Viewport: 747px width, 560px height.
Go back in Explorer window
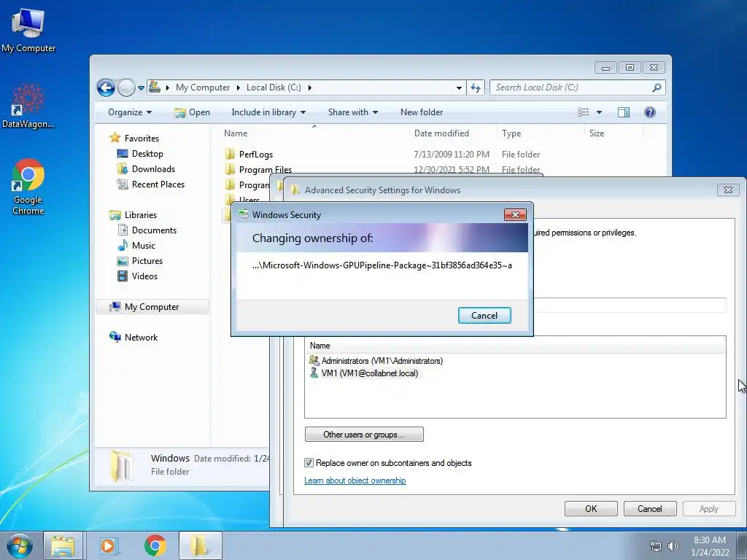click(106, 87)
